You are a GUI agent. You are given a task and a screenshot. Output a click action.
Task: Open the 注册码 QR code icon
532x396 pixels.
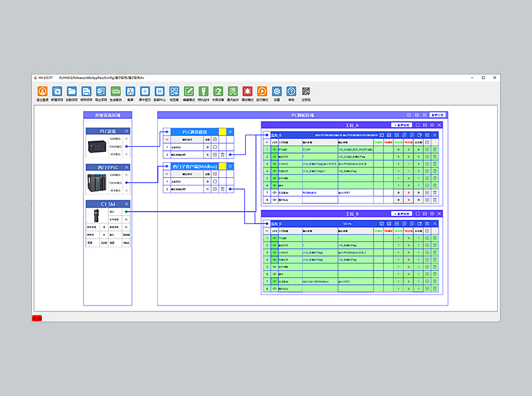click(x=306, y=92)
